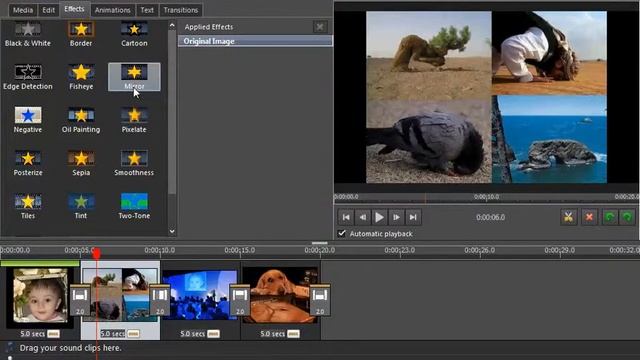Select the Edge Detection effect
This screenshot has height=360, width=640.
(x=28, y=77)
